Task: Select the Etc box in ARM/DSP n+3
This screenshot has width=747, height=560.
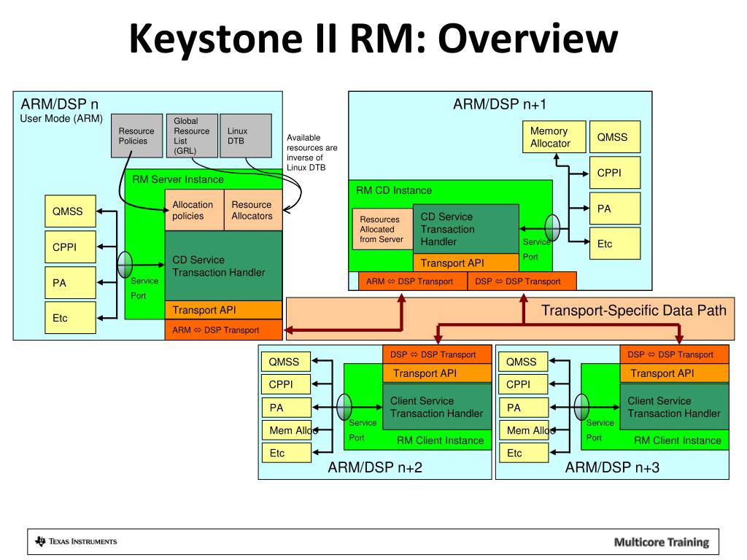Action: [x=524, y=453]
